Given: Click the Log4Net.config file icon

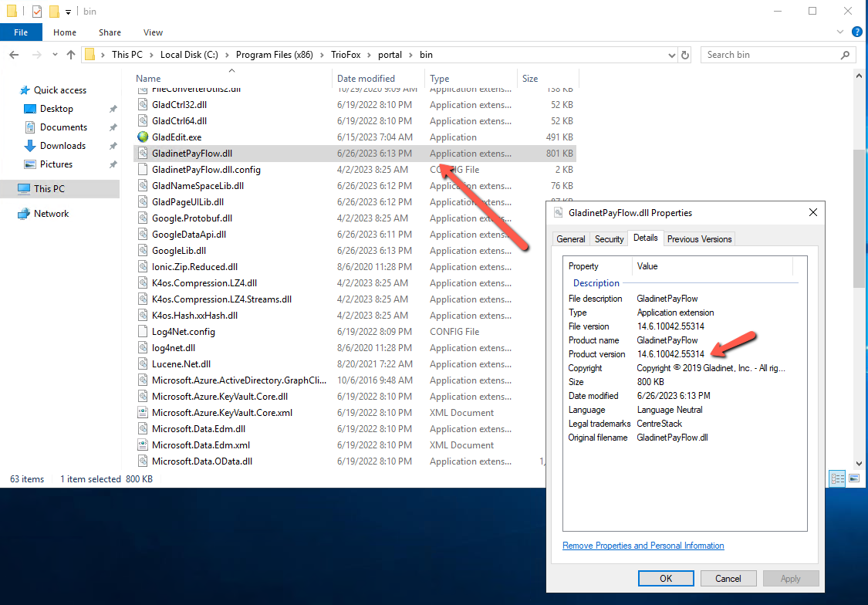Looking at the screenshot, I should coord(143,332).
